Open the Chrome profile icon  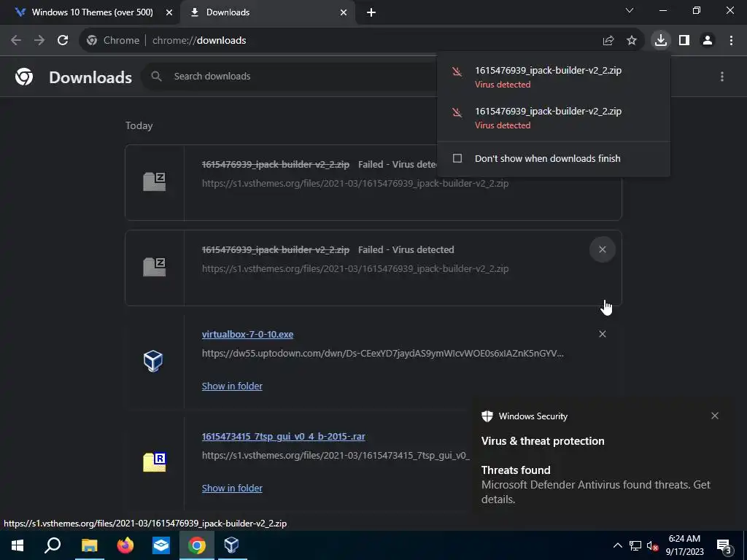(x=708, y=41)
